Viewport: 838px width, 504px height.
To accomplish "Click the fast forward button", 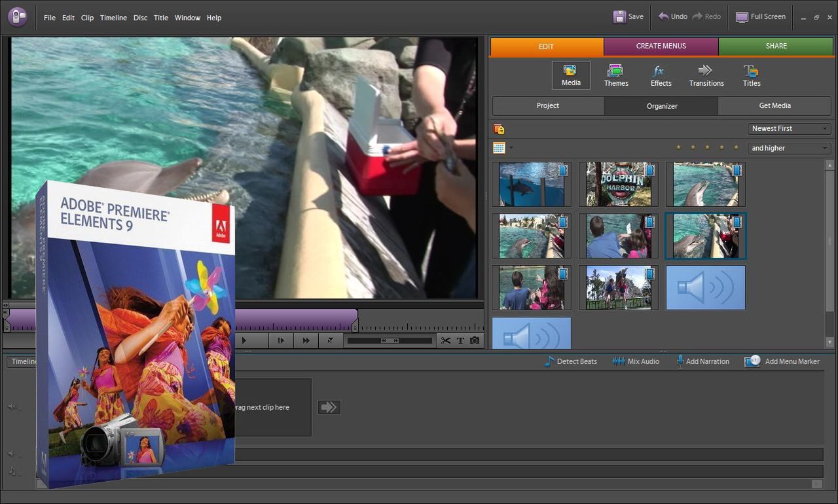I will (306, 340).
